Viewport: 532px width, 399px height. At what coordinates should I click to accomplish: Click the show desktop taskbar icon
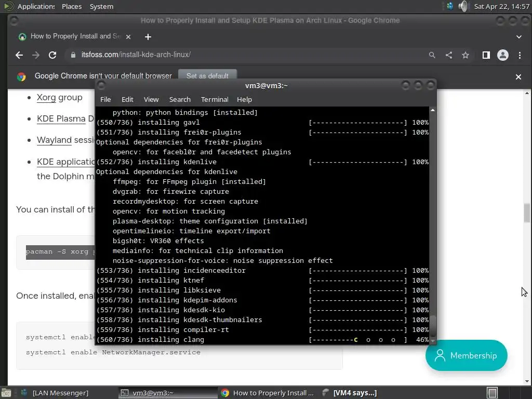click(6, 393)
